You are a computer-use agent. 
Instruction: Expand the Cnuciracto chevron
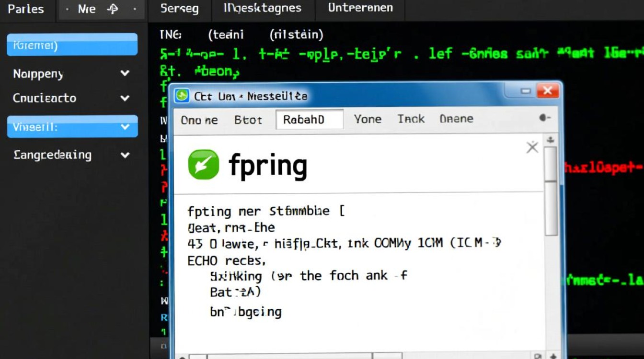[125, 98]
